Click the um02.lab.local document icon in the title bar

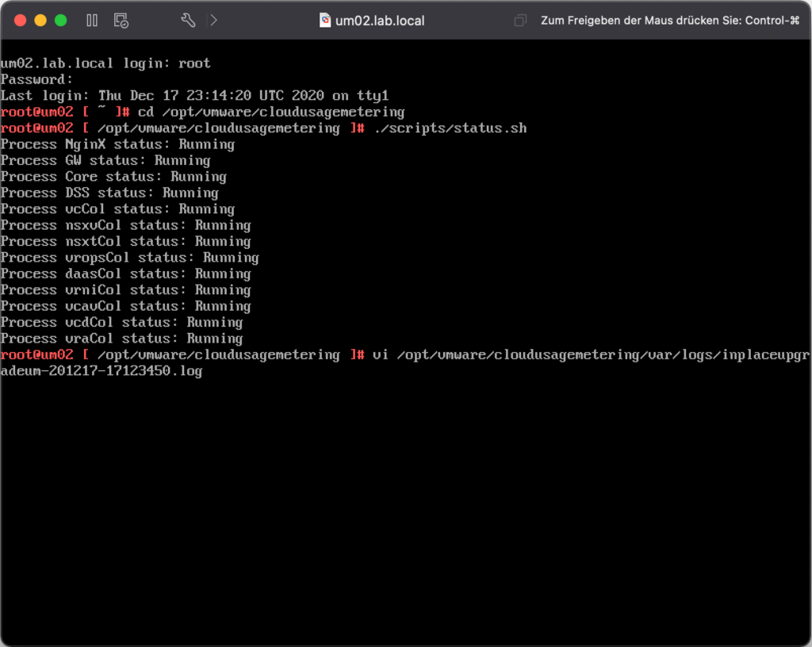(324, 20)
